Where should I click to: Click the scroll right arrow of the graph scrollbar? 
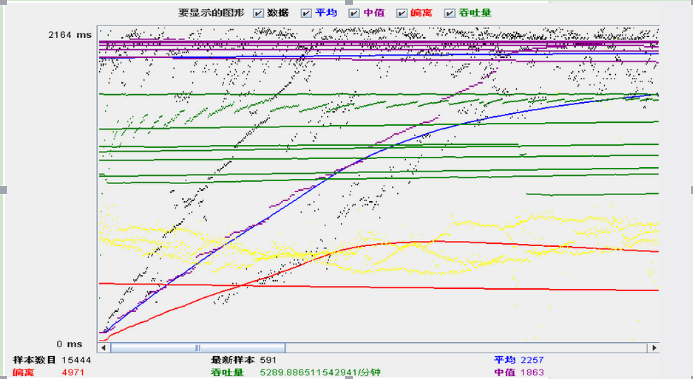[654, 348]
